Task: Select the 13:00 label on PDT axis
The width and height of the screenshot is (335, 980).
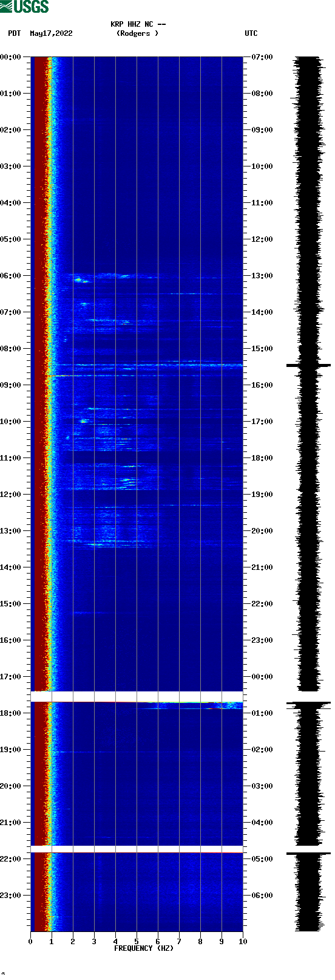Action: click(x=11, y=531)
